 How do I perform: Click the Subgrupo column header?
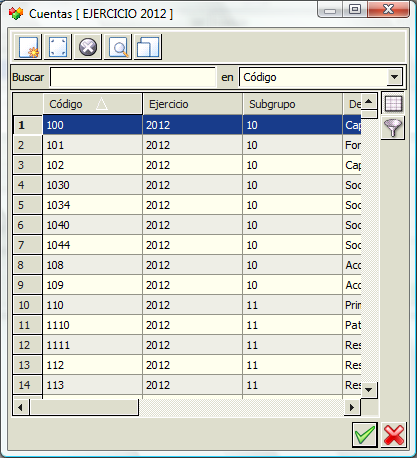click(293, 104)
